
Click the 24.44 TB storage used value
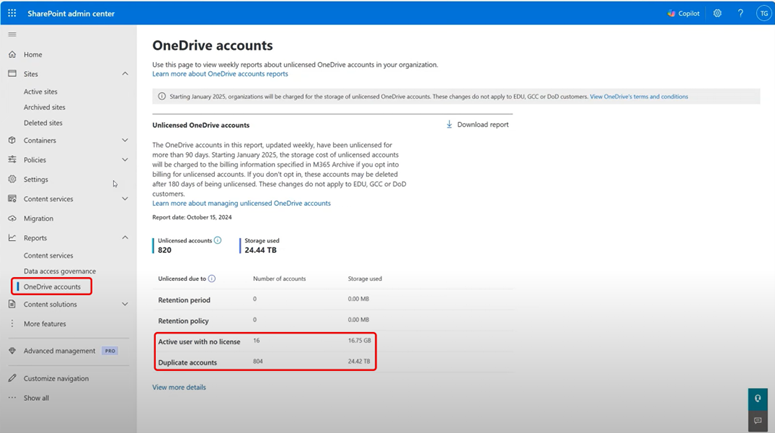click(260, 250)
